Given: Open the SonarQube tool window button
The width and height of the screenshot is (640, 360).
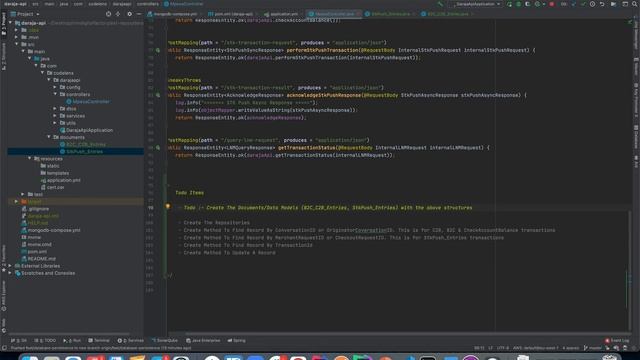Looking at the screenshot, I should (165, 340).
